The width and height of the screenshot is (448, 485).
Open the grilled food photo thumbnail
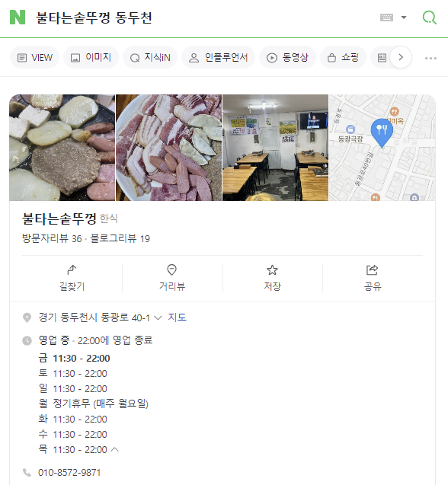(x=62, y=148)
